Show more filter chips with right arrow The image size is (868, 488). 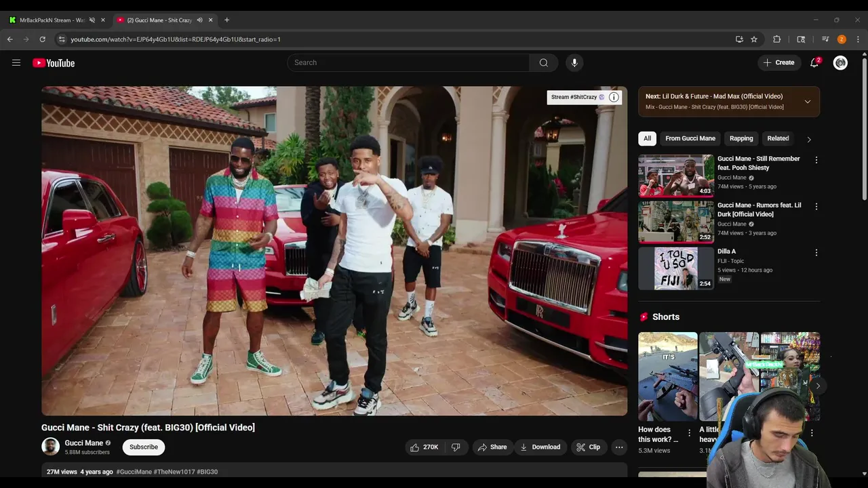coord(808,139)
